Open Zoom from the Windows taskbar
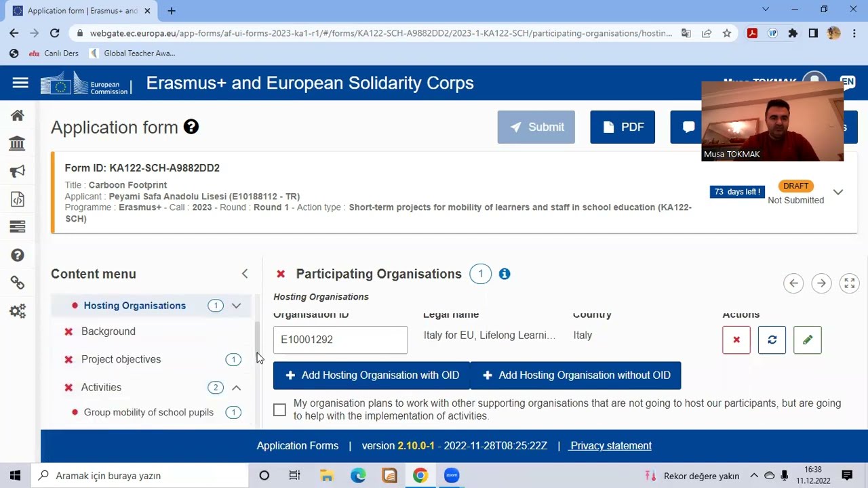Image resolution: width=868 pixels, height=488 pixels. point(452,475)
